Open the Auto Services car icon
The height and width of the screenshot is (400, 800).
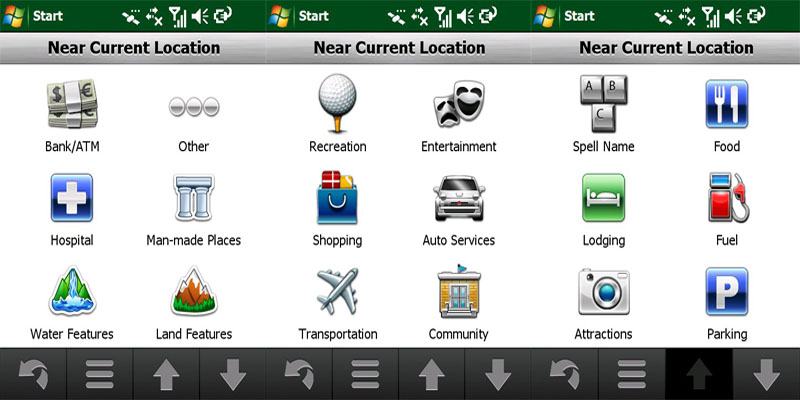point(459,197)
